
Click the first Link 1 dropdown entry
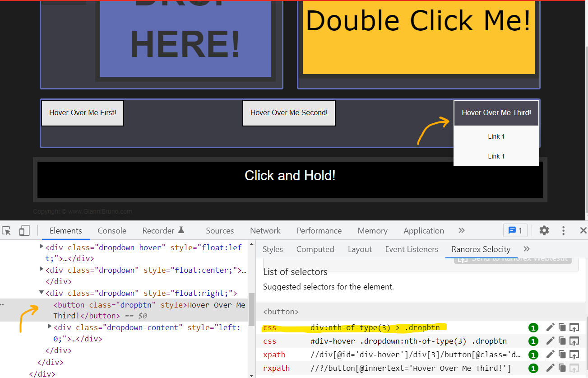(496, 136)
